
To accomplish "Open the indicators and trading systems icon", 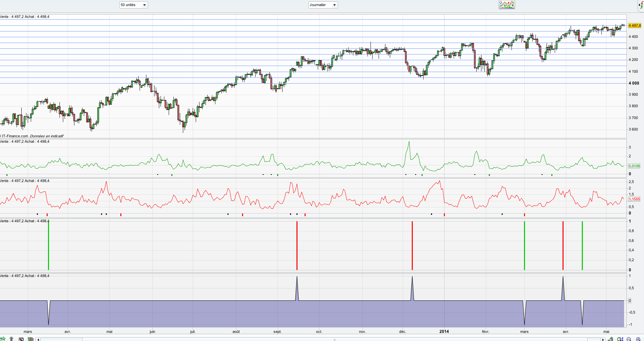I will pyautogui.click(x=506, y=5).
